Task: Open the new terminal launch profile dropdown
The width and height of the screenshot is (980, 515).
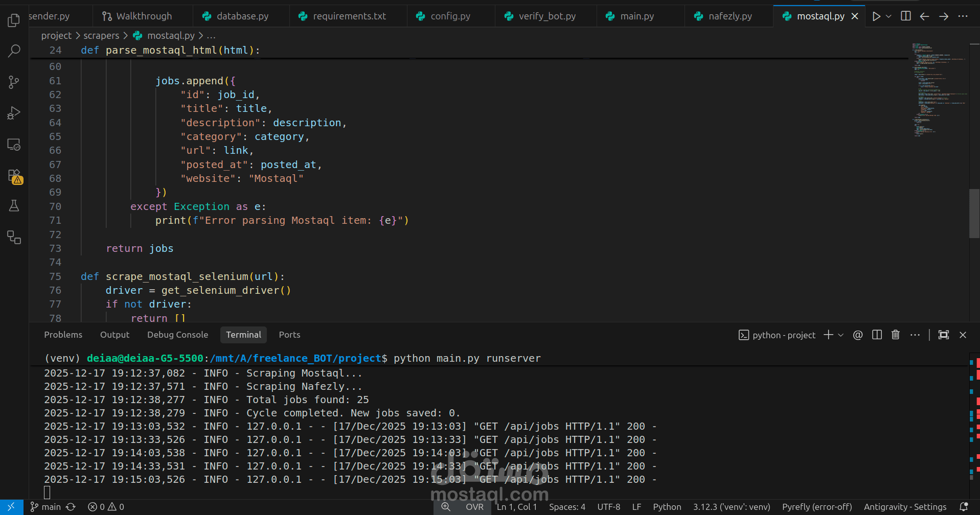Action: [x=841, y=335]
